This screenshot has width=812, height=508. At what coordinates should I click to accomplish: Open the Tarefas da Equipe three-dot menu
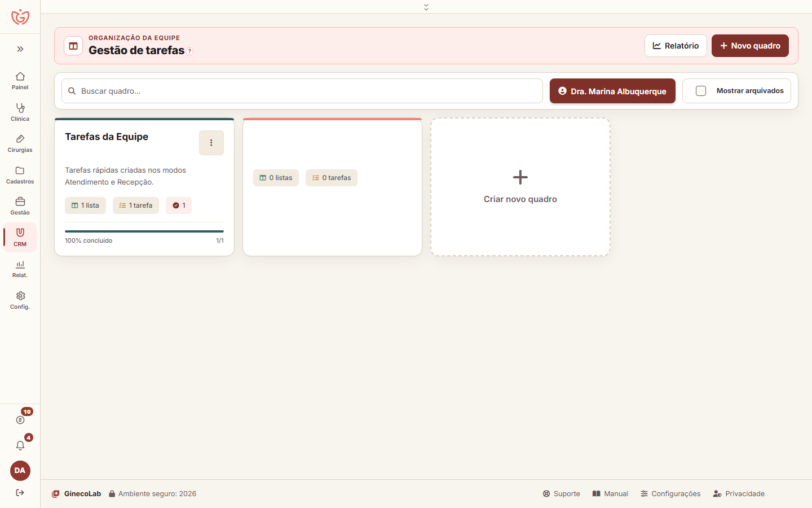(x=211, y=143)
